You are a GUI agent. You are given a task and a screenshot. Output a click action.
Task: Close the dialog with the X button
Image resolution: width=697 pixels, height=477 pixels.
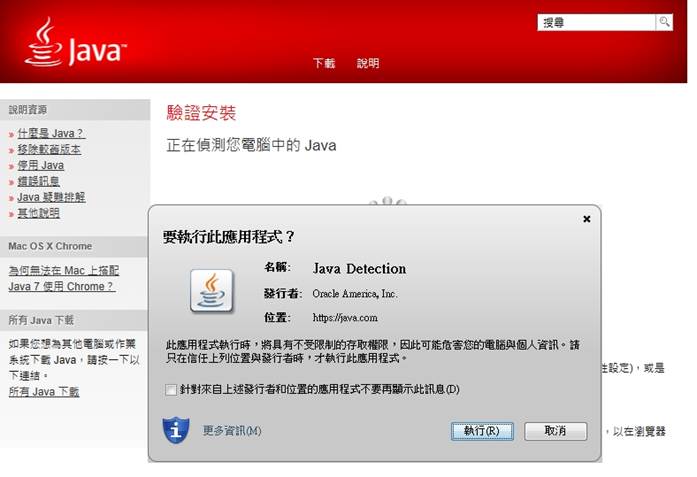[587, 219]
